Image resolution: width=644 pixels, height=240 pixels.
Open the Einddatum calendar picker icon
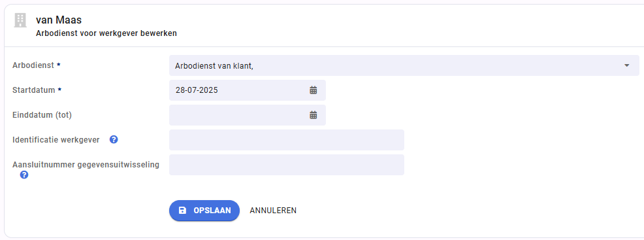[x=314, y=115]
